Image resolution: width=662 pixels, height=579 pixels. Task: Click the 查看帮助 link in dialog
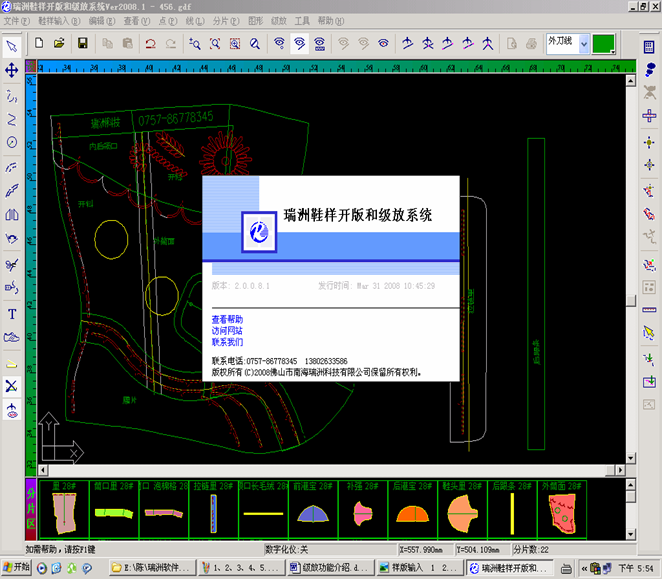(227, 319)
